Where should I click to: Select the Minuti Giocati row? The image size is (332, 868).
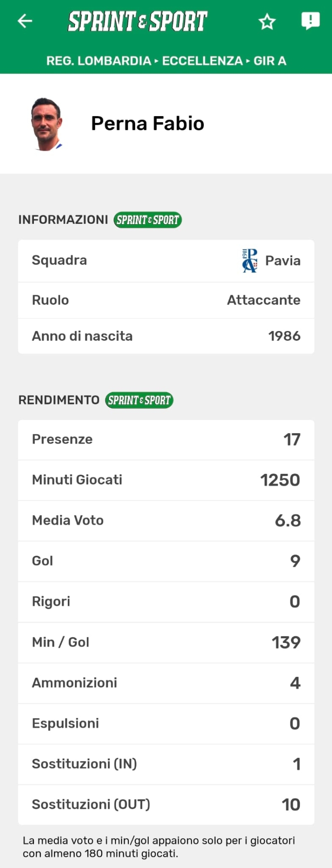click(166, 480)
